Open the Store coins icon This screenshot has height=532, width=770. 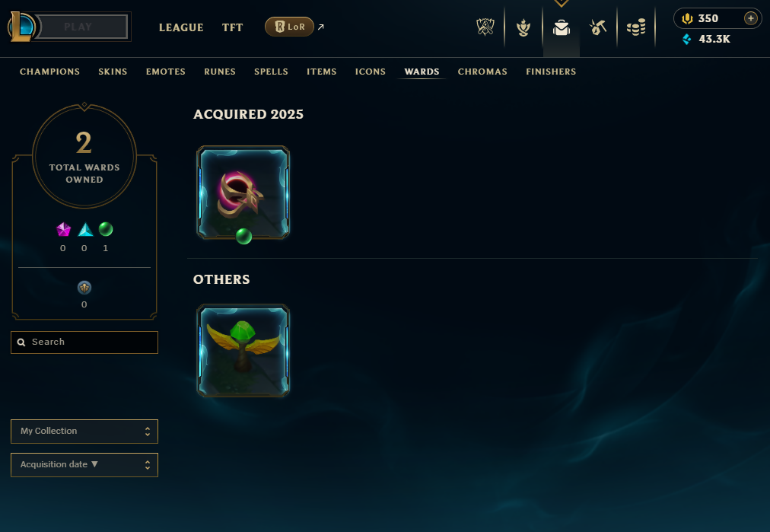pyautogui.click(x=636, y=27)
